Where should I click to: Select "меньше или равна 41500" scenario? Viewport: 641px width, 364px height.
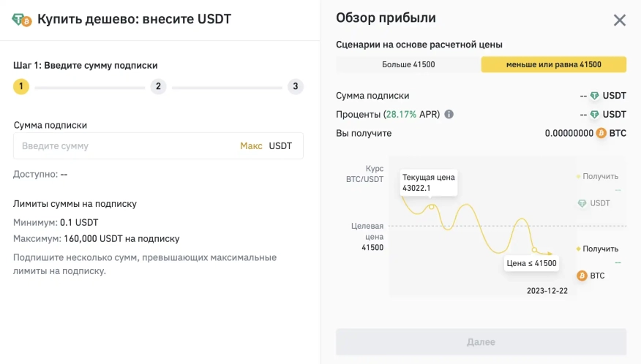[553, 64]
